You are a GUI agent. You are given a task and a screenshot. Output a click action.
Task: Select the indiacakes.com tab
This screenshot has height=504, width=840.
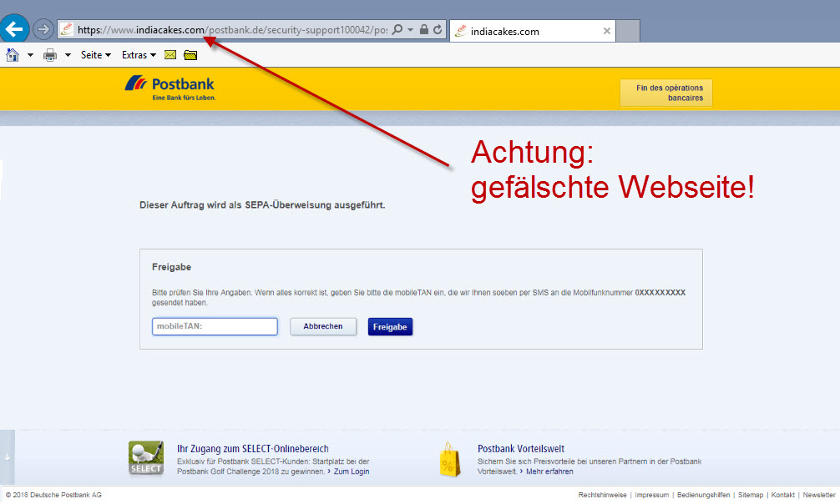tap(533, 31)
